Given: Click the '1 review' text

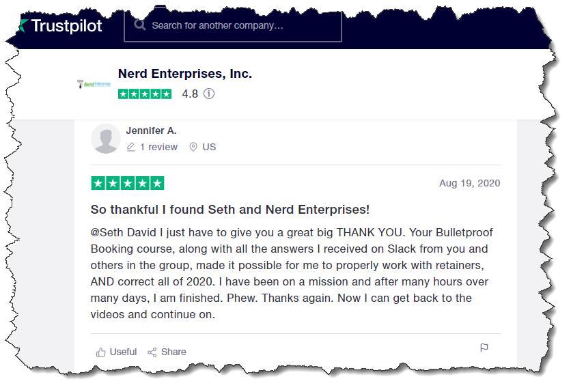Looking at the screenshot, I should (158, 147).
